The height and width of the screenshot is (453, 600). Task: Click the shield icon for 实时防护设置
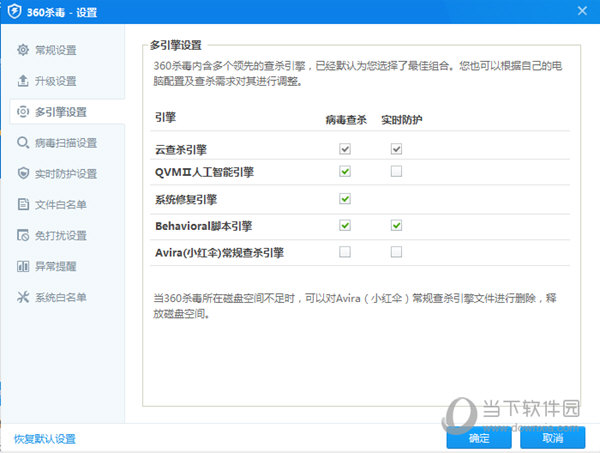pyautogui.click(x=23, y=173)
